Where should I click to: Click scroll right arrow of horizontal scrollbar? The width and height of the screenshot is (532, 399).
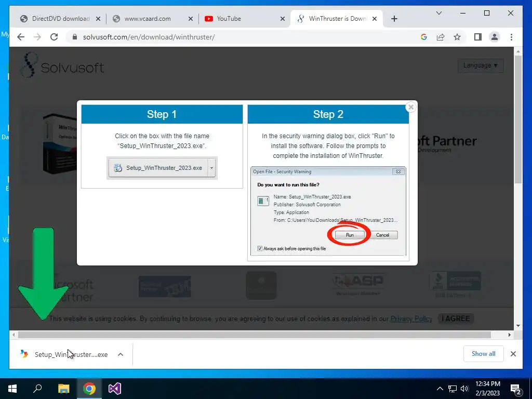(x=509, y=335)
